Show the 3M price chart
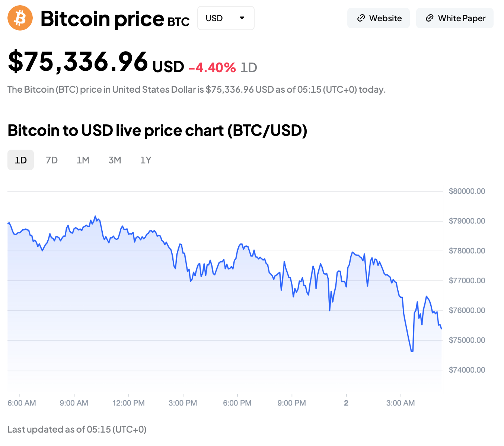 tap(115, 160)
